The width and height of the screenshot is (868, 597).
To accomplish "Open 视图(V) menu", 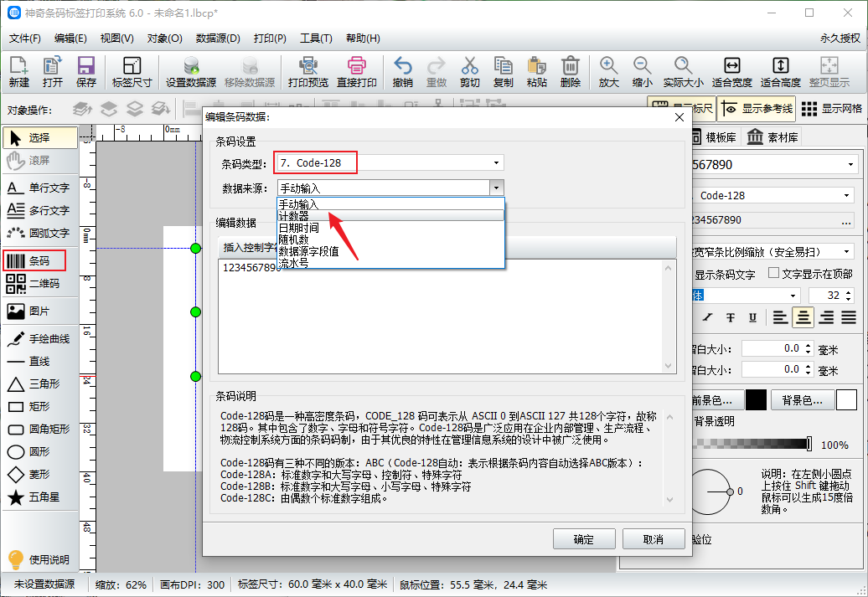I will click(x=116, y=39).
